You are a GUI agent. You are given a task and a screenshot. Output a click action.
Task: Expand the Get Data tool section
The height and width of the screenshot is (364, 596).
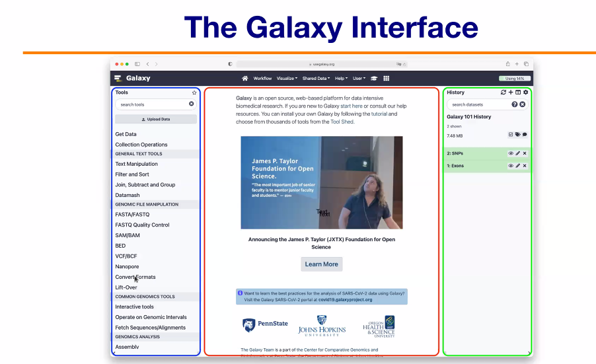(126, 134)
